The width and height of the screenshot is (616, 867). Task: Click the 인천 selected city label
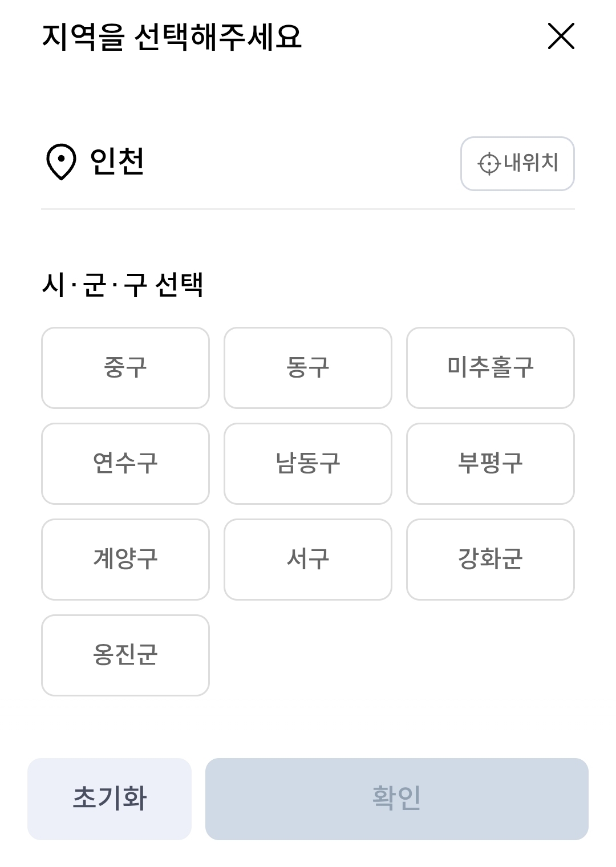(x=117, y=161)
